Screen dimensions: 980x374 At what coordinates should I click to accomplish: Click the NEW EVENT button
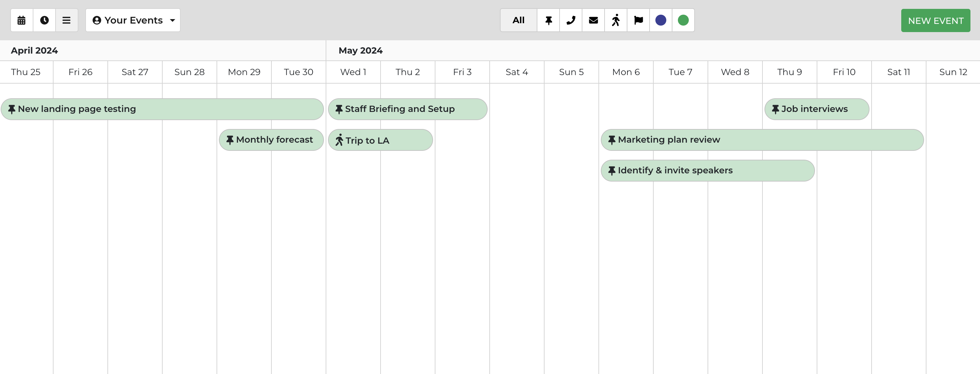coord(935,20)
